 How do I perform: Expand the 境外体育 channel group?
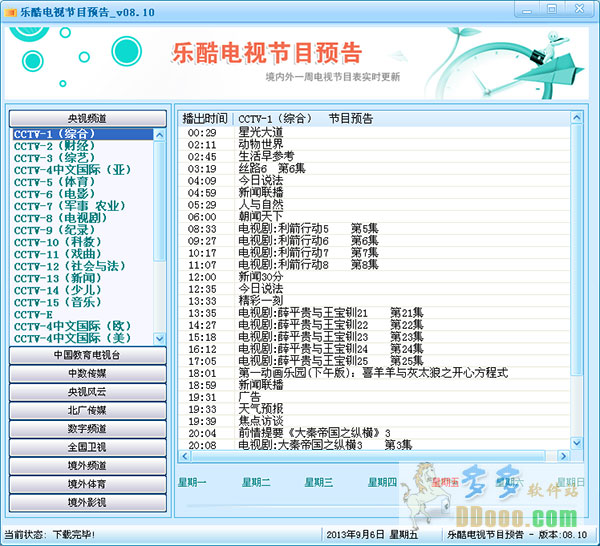(x=88, y=484)
